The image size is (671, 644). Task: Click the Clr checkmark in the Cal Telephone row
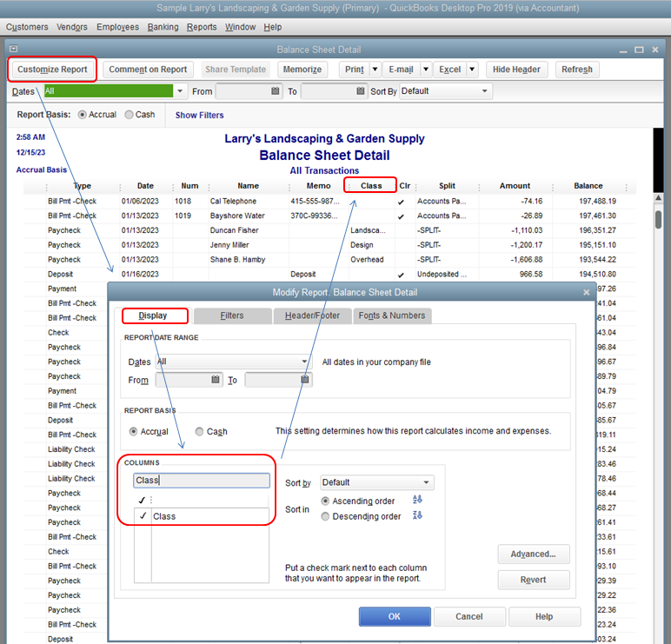(401, 202)
